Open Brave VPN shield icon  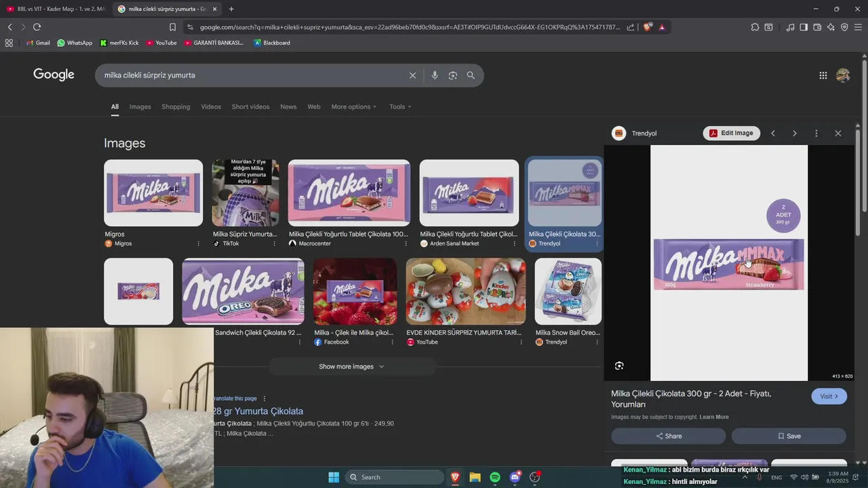[844, 27]
